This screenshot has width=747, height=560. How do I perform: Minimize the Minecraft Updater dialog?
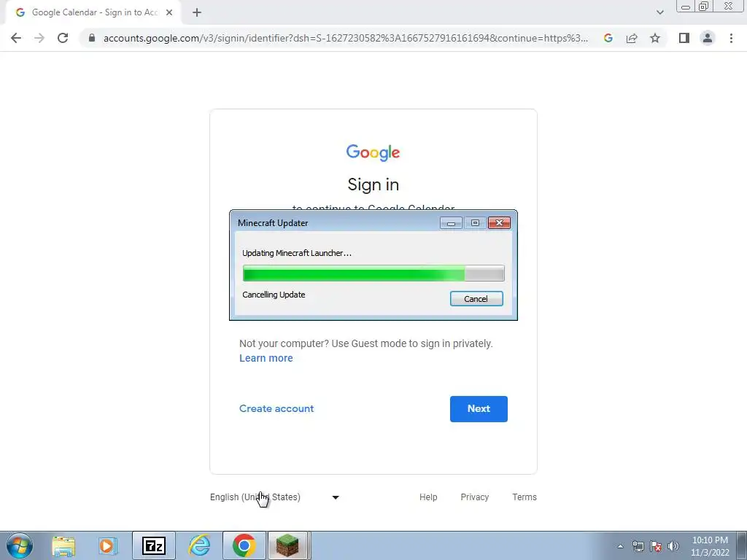coord(451,223)
